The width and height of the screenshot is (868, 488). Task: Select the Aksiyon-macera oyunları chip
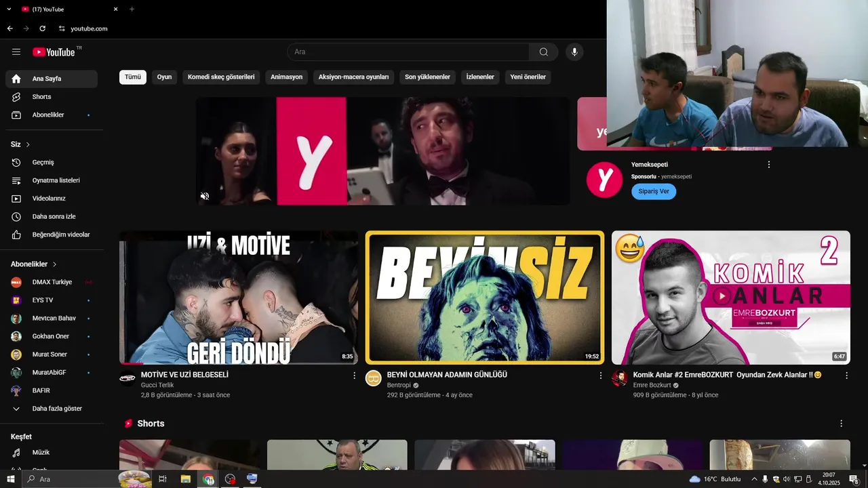[x=353, y=77]
